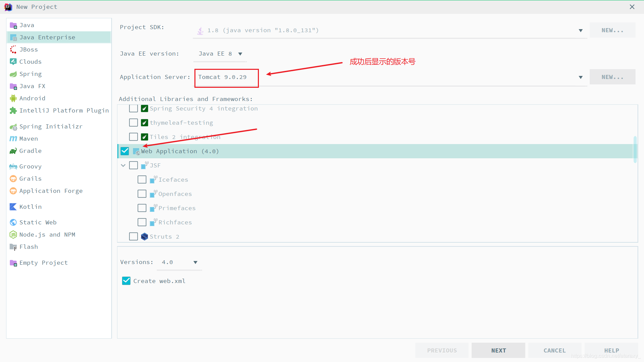The image size is (644, 362).
Task: Click the Application Forge icon
Action: [13, 191]
